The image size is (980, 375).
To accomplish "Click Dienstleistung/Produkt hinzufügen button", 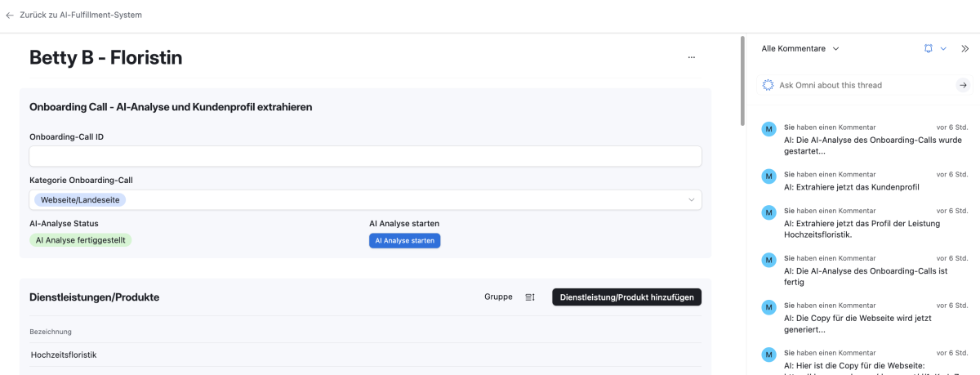I will [626, 297].
